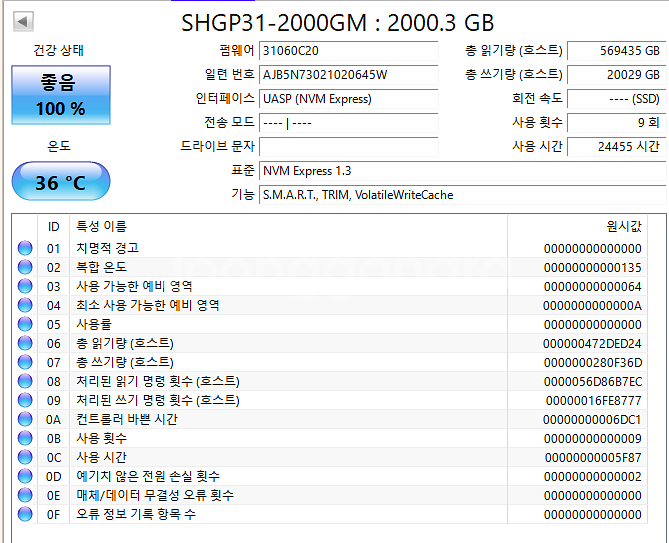Click the status icon of row 03
This screenshot has width=669, height=543.
point(25,286)
